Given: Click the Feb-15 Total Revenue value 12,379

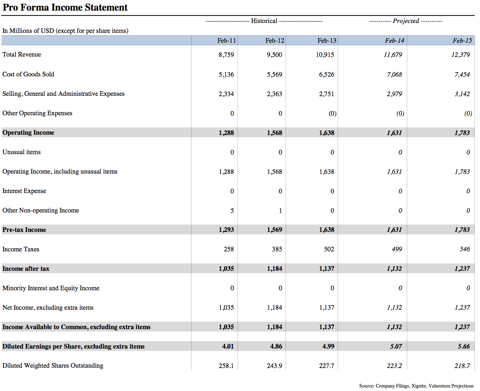Looking at the screenshot, I should pos(461,55).
